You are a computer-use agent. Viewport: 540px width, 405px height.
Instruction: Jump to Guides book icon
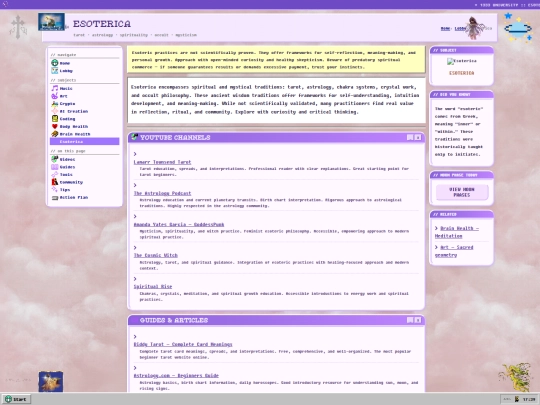[x=54, y=167]
